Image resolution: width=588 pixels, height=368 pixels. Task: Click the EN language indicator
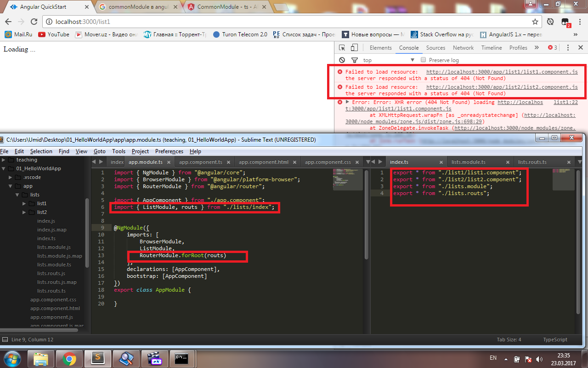tap(493, 358)
